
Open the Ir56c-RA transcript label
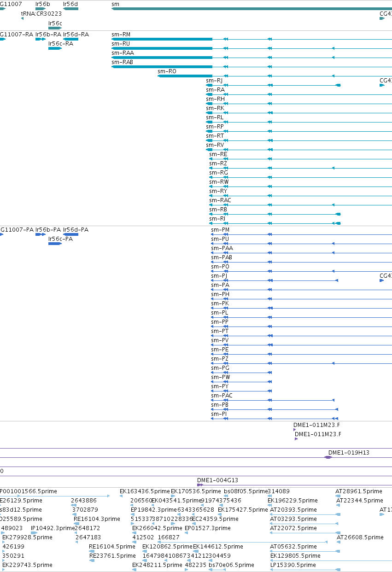(61, 44)
